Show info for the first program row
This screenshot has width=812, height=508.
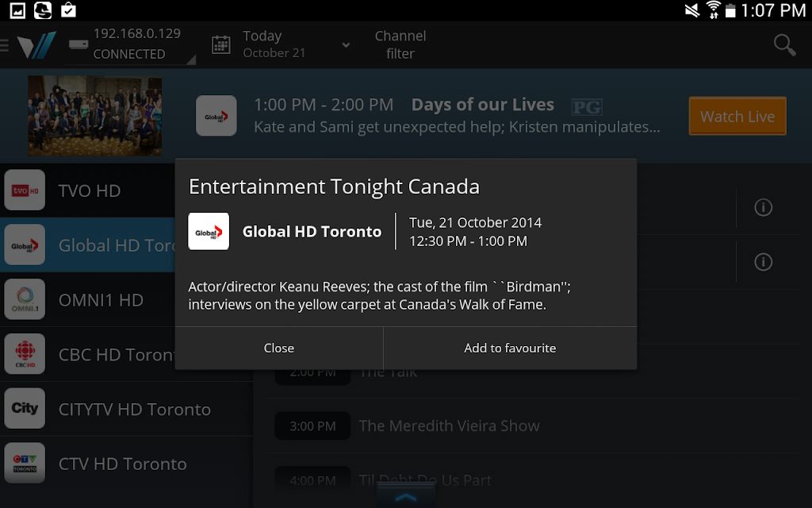click(x=763, y=208)
